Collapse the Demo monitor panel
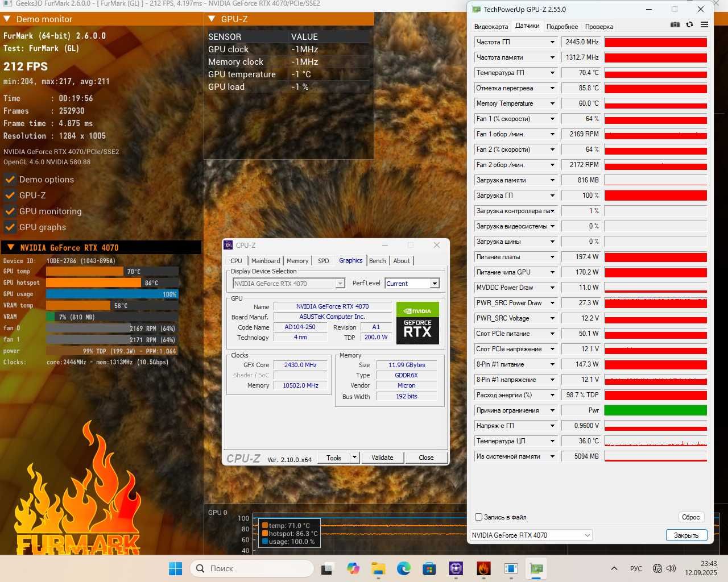728x582 pixels. coord(7,19)
